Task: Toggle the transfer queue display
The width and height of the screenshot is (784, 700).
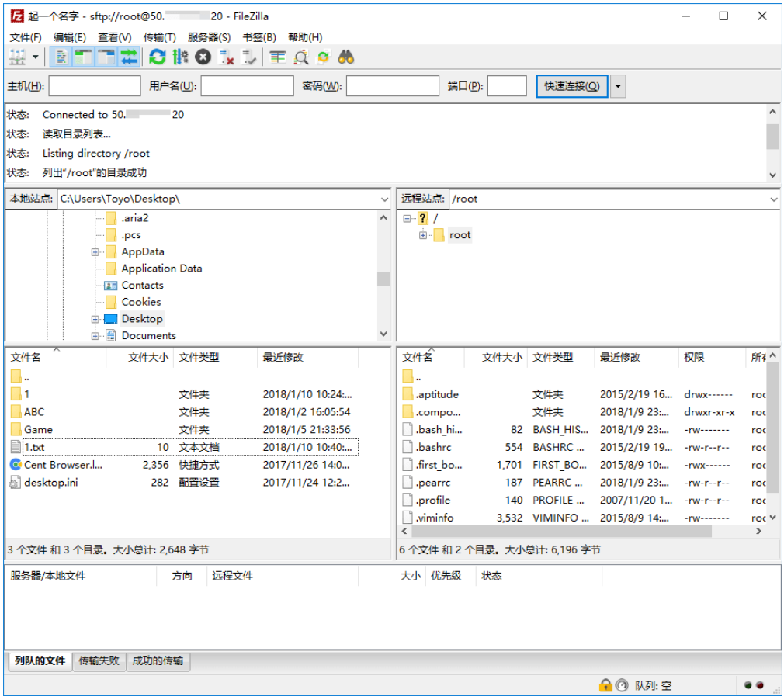Action: click(129, 57)
